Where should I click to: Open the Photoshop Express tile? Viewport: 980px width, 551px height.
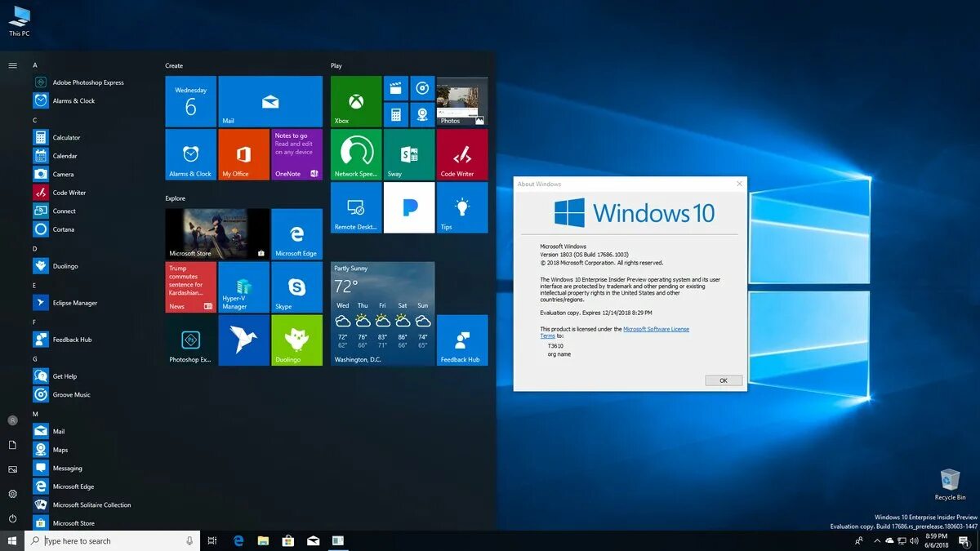[x=190, y=340]
